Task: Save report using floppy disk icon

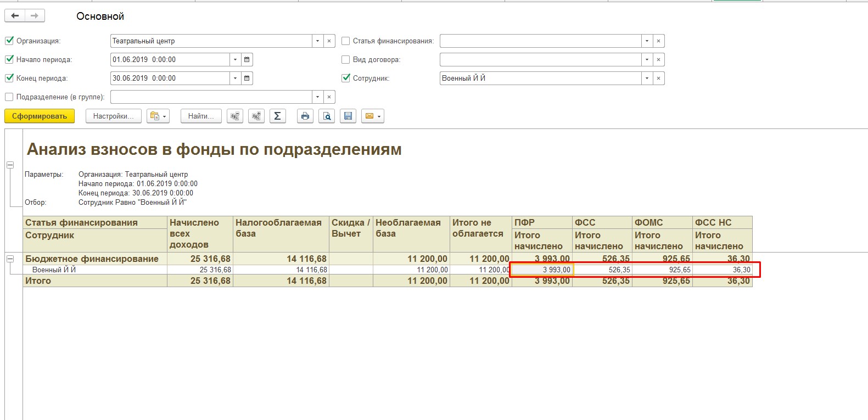Action: click(348, 116)
